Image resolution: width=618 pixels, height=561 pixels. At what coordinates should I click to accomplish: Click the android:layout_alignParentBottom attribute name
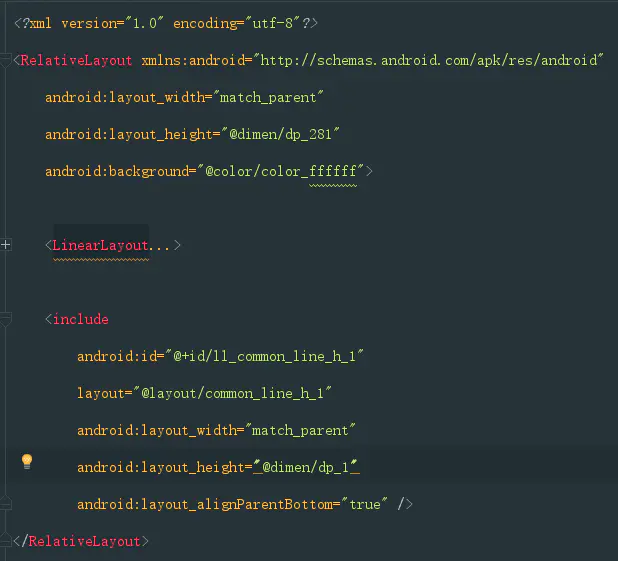[205, 504]
